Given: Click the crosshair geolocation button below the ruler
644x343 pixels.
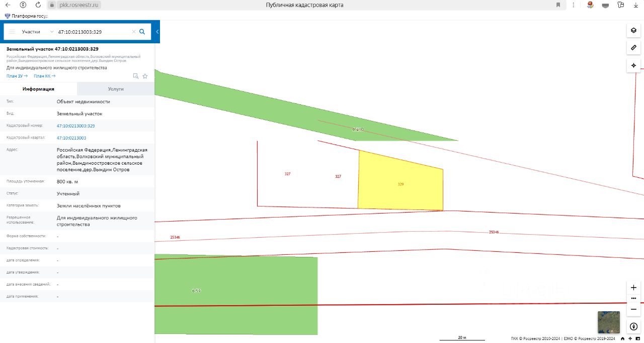Looking at the screenshot, I should tap(633, 65).
